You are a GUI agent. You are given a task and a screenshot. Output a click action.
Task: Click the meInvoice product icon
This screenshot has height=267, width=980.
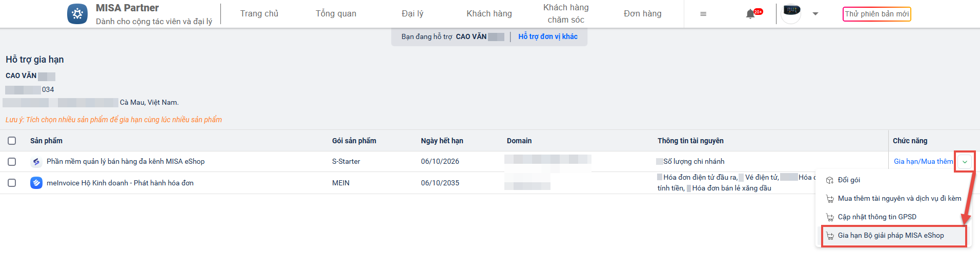[36, 183]
